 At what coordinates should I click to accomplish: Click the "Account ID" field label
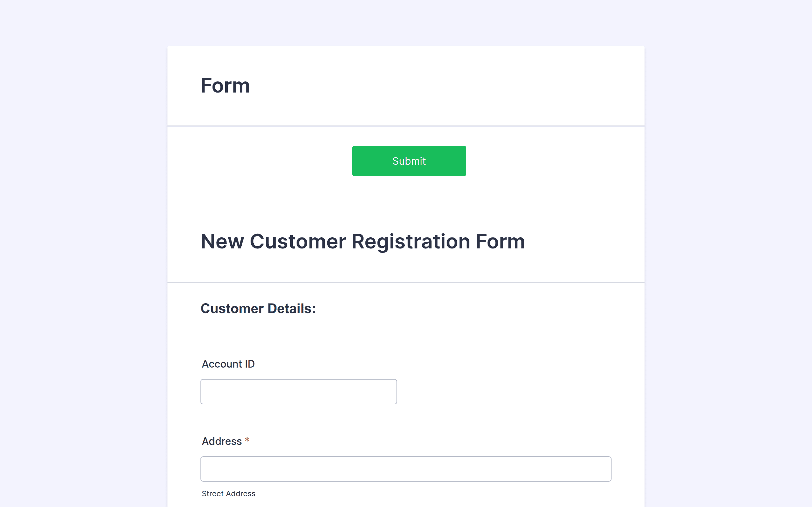click(228, 364)
